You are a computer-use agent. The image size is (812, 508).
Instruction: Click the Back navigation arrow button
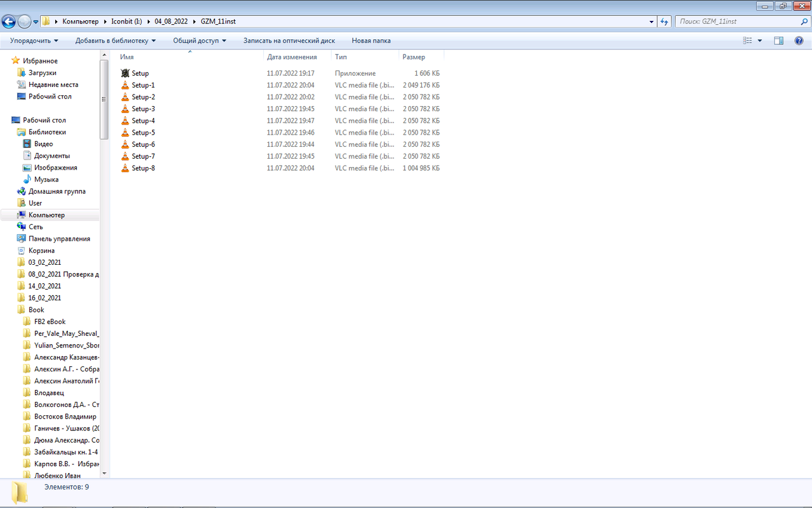(x=9, y=22)
